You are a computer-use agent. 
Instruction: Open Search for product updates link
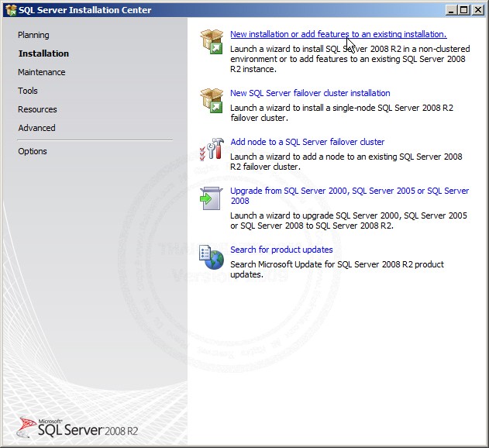[x=281, y=250]
